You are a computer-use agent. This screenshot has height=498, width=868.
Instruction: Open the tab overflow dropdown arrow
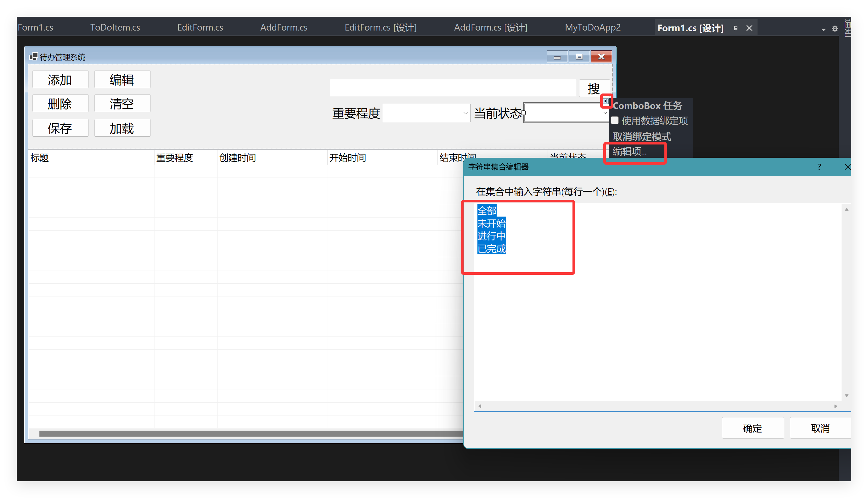tap(823, 29)
